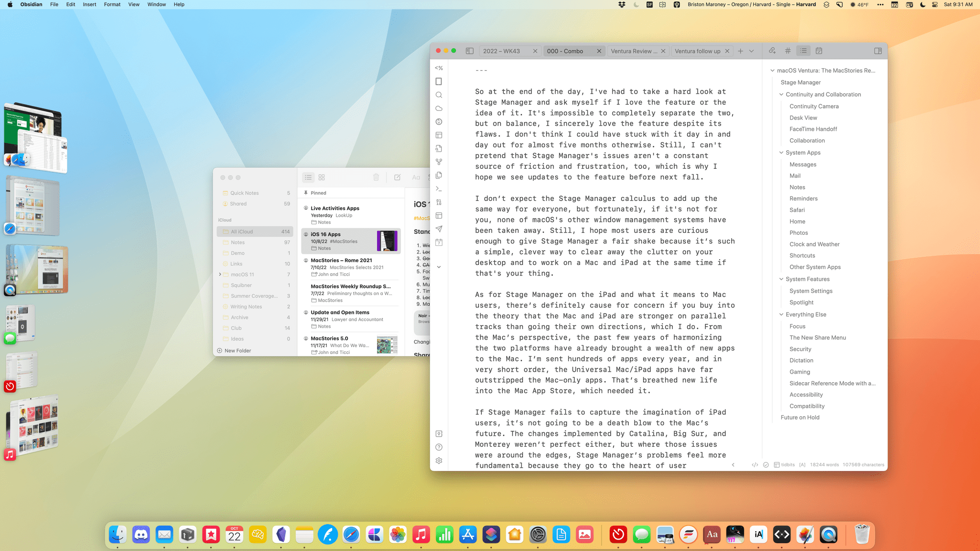The width and height of the screenshot is (980, 551).
Task: Close the 000 - Combo tab
Action: coord(599,51)
